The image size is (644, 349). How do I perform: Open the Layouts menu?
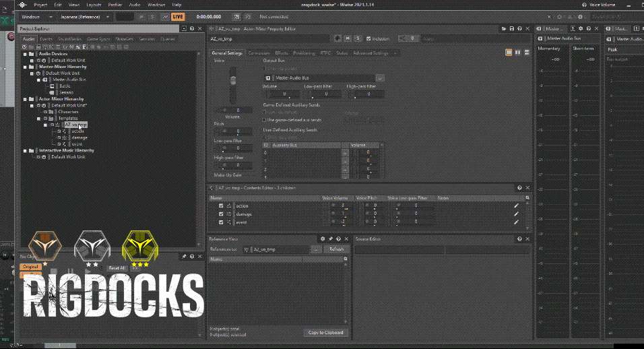pyautogui.click(x=94, y=5)
